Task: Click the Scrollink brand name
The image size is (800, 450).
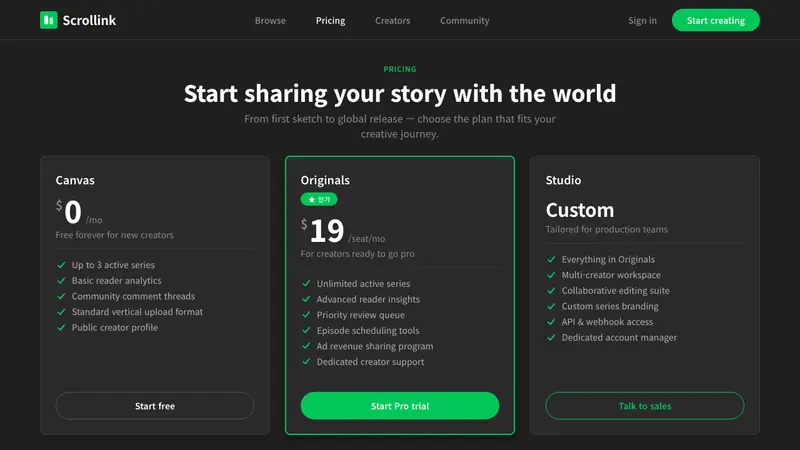Action: (89, 20)
